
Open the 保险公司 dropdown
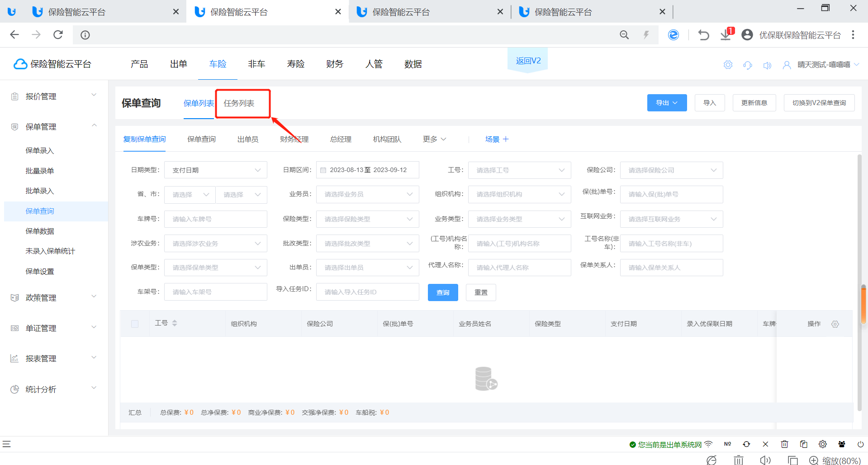click(672, 170)
